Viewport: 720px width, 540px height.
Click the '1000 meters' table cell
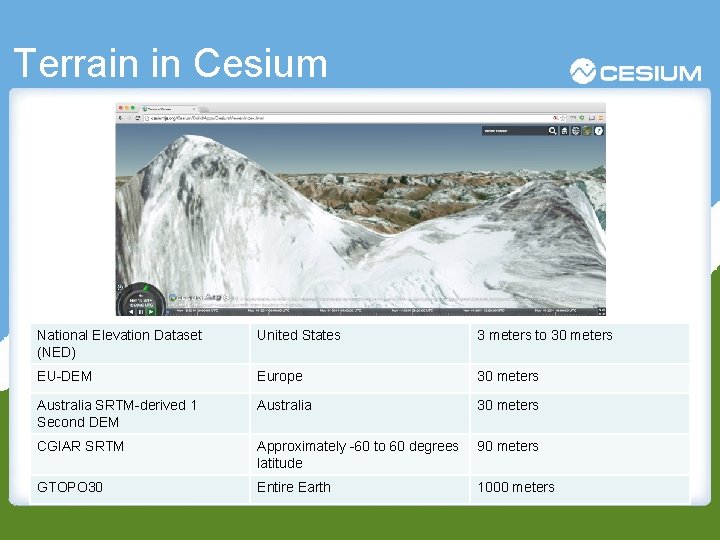coord(580,489)
